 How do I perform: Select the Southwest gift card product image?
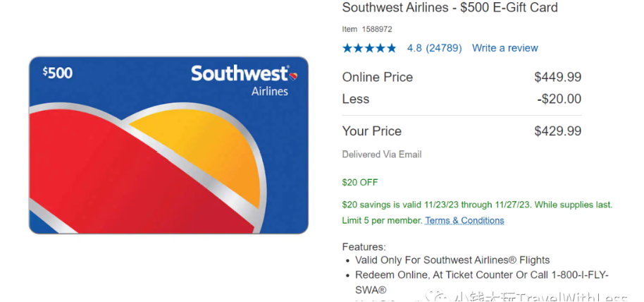click(x=168, y=145)
